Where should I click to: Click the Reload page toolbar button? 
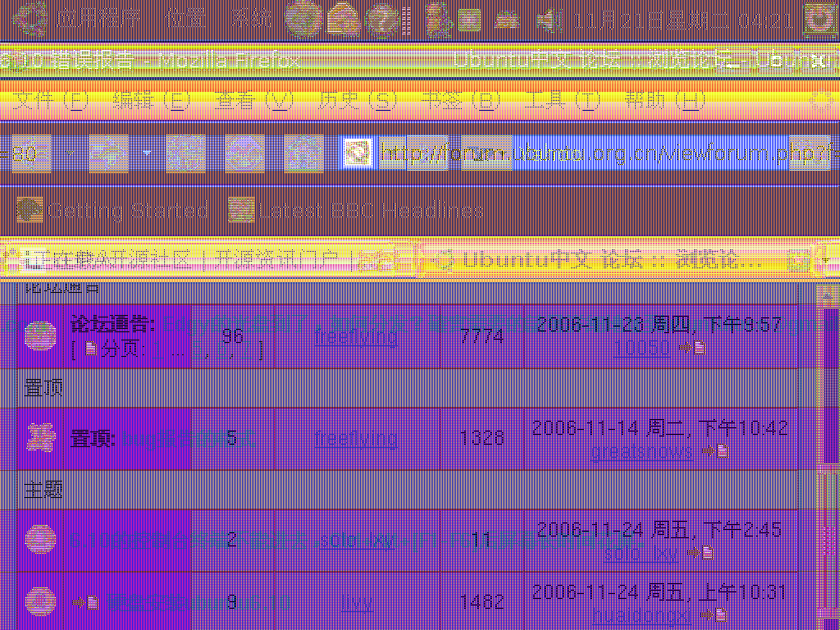coord(185,153)
